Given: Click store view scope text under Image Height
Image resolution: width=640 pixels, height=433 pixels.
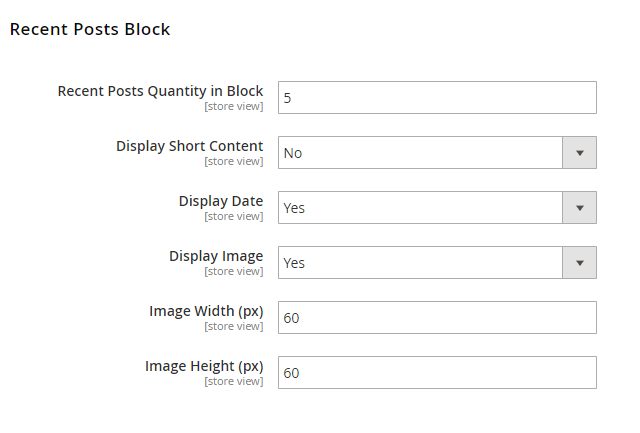Looking at the screenshot, I should [x=234, y=381].
